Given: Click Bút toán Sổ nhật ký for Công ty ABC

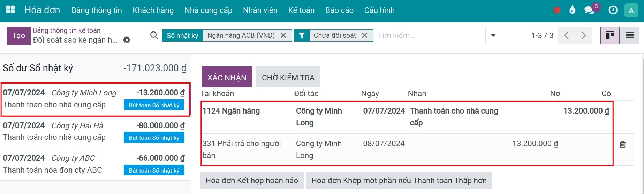Looking at the screenshot, I should tap(154, 171).
